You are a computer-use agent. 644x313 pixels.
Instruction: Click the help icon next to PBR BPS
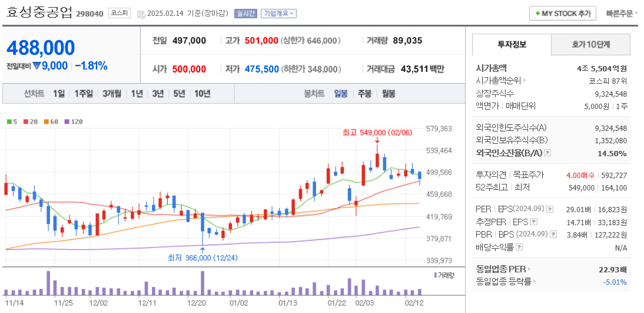[554, 235]
